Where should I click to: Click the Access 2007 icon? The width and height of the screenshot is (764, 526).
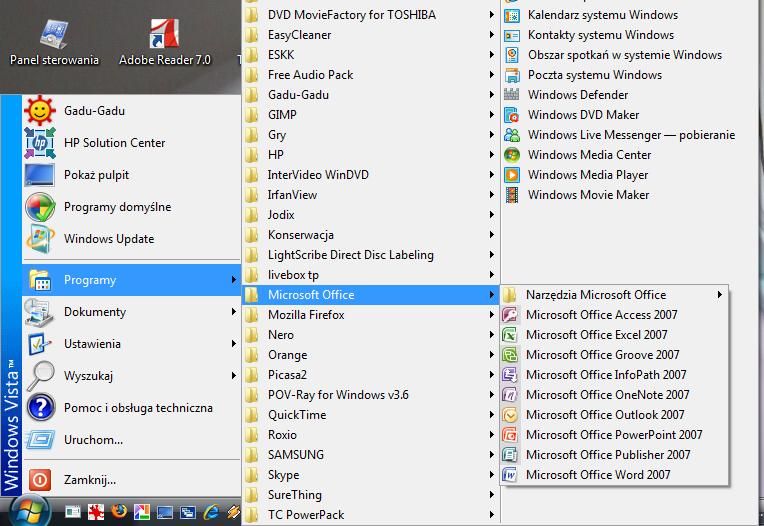point(510,315)
